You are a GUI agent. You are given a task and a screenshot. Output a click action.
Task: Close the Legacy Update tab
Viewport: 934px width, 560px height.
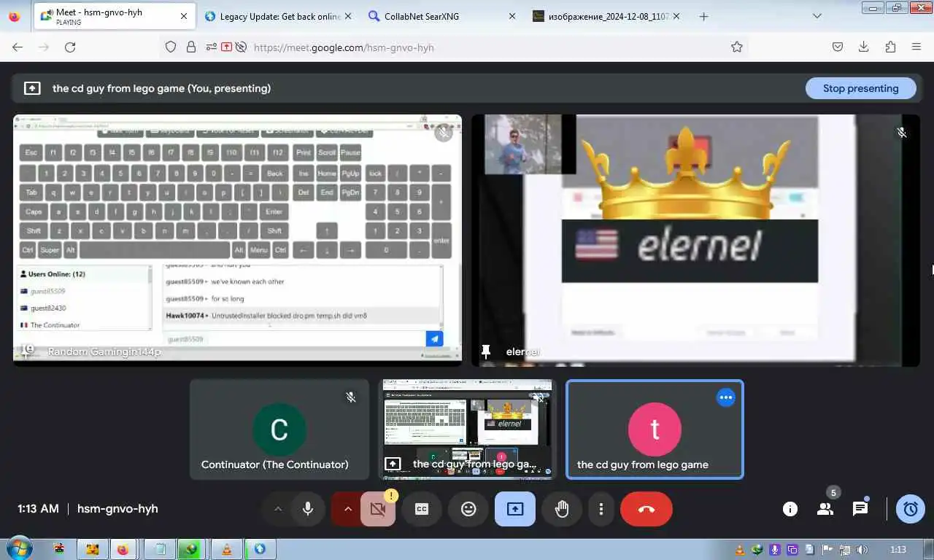point(348,16)
